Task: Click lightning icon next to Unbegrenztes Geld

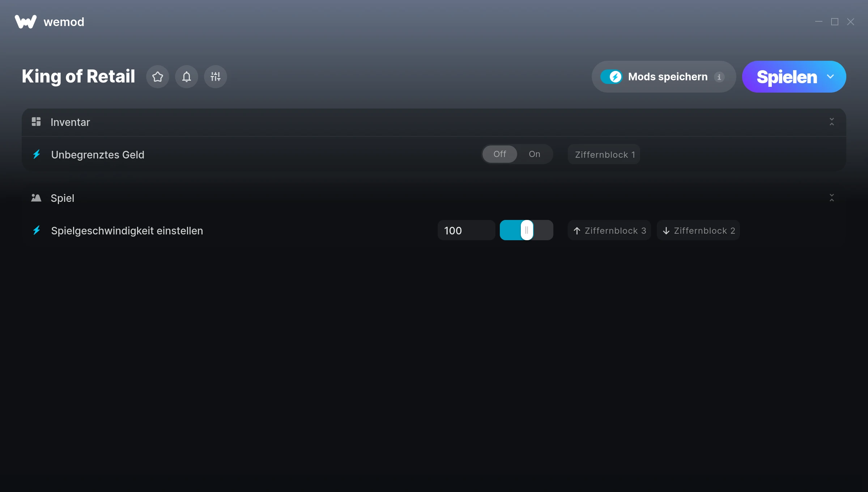Action: pos(37,154)
